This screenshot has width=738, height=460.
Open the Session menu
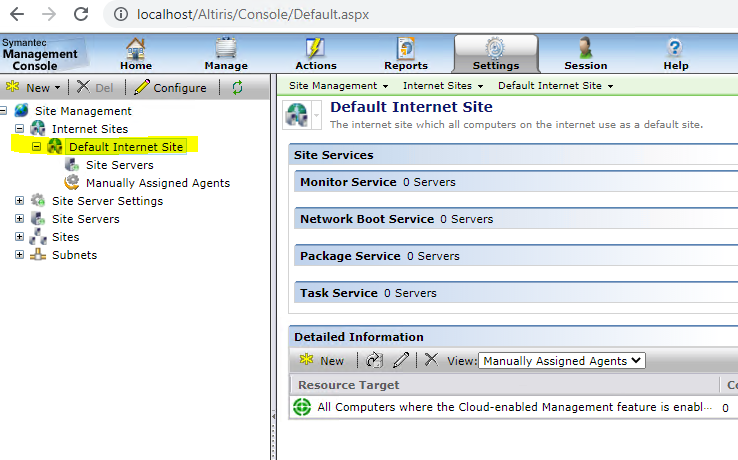[x=586, y=54]
